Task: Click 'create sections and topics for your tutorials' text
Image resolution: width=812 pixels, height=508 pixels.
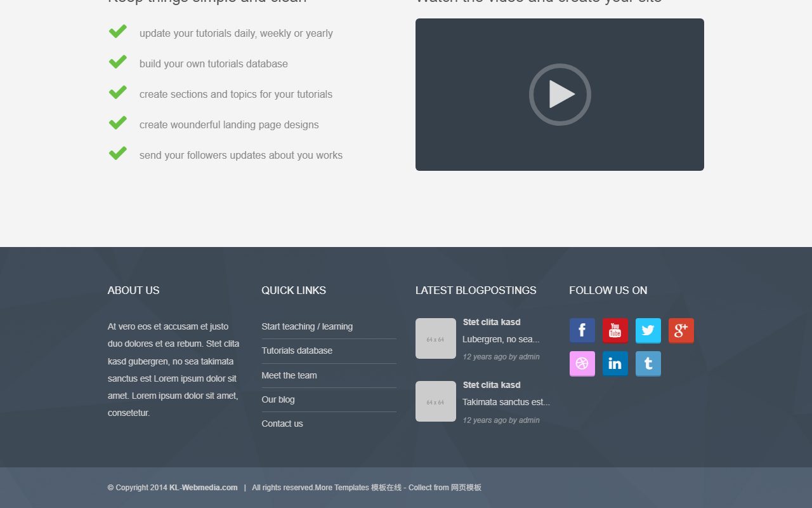Action: pos(236,94)
